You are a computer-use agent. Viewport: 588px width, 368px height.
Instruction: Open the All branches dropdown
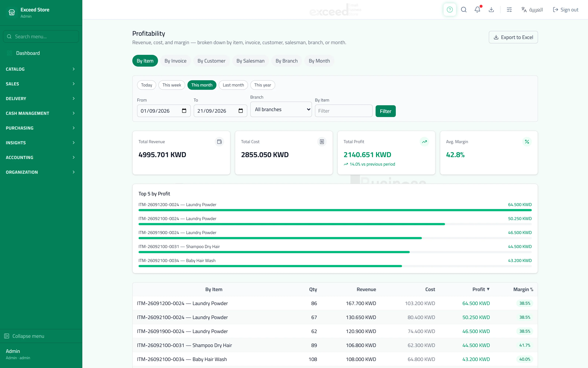pyautogui.click(x=281, y=109)
